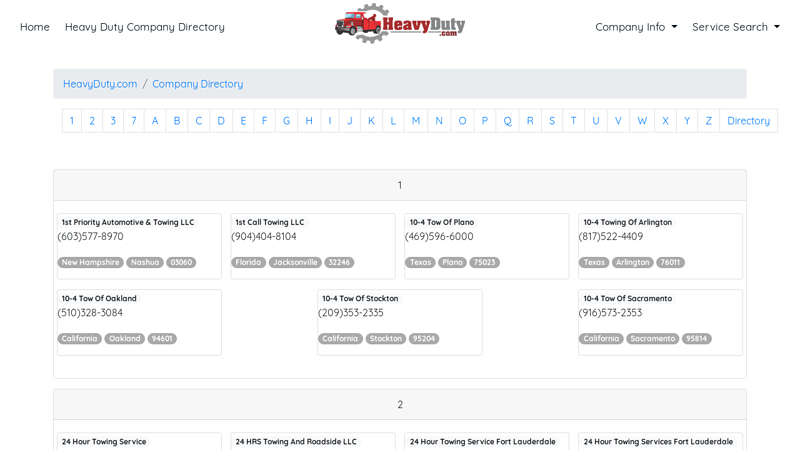
Task: Jump to index page 3
Action: pyautogui.click(x=113, y=121)
